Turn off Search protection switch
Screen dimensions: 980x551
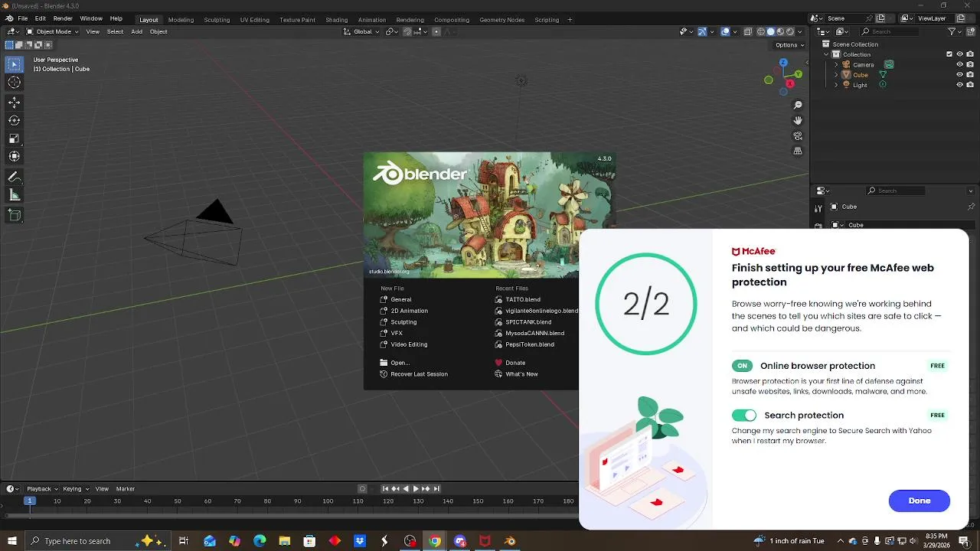point(744,416)
